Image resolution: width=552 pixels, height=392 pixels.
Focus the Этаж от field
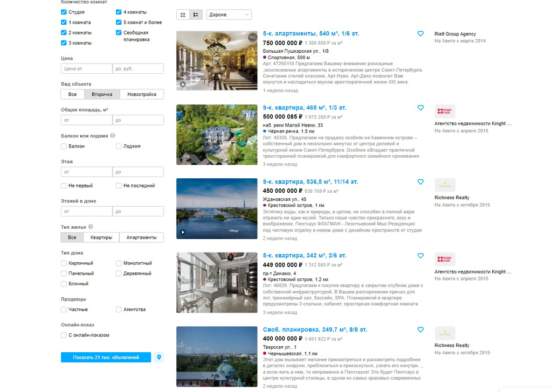pos(87,172)
